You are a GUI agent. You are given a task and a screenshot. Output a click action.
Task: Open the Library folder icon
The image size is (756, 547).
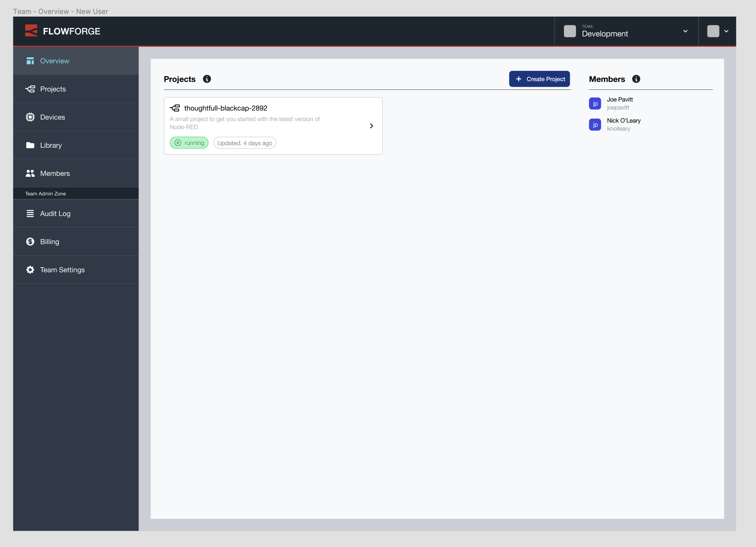click(x=30, y=145)
